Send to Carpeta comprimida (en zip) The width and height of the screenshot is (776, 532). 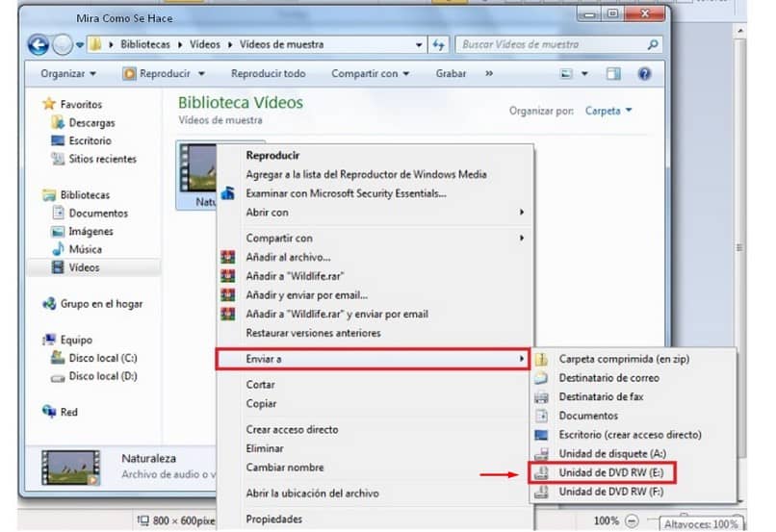click(633, 360)
